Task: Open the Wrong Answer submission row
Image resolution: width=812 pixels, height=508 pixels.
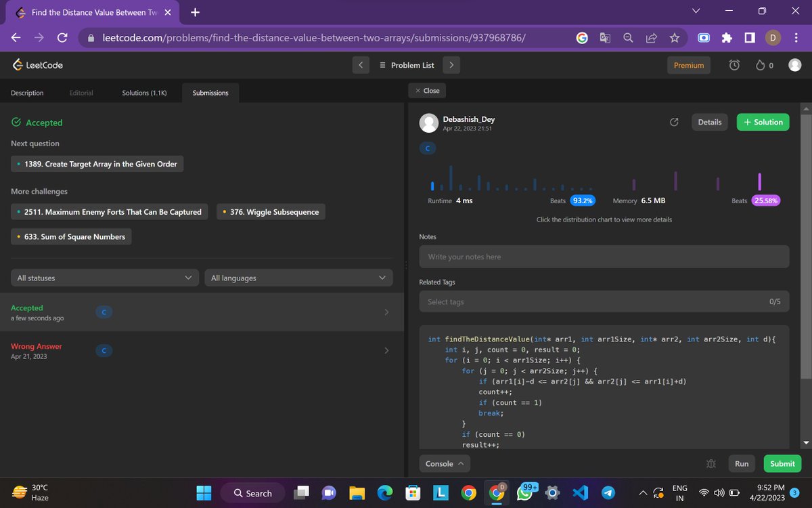Action: tap(202, 351)
